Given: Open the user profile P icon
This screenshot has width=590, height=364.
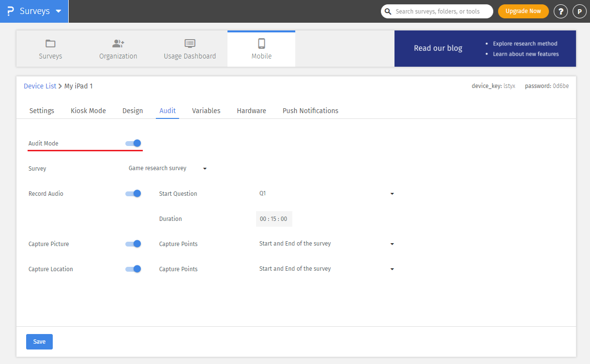Looking at the screenshot, I should [x=579, y=11].
